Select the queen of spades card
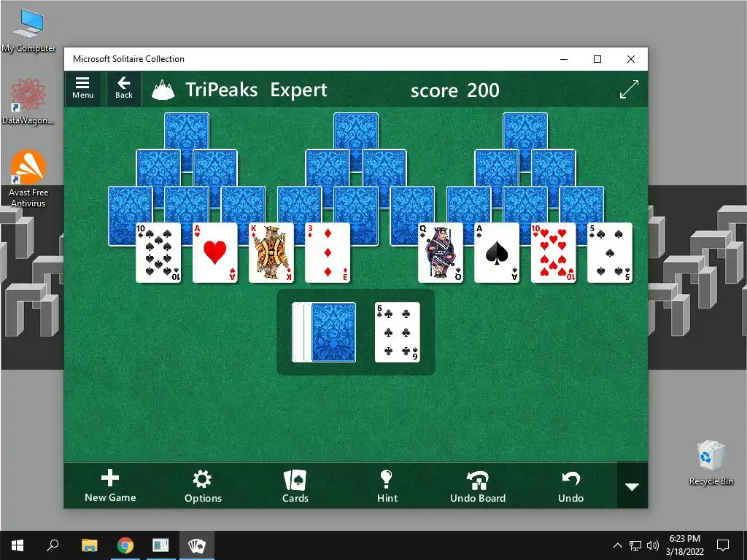 (x=441, y=253)
